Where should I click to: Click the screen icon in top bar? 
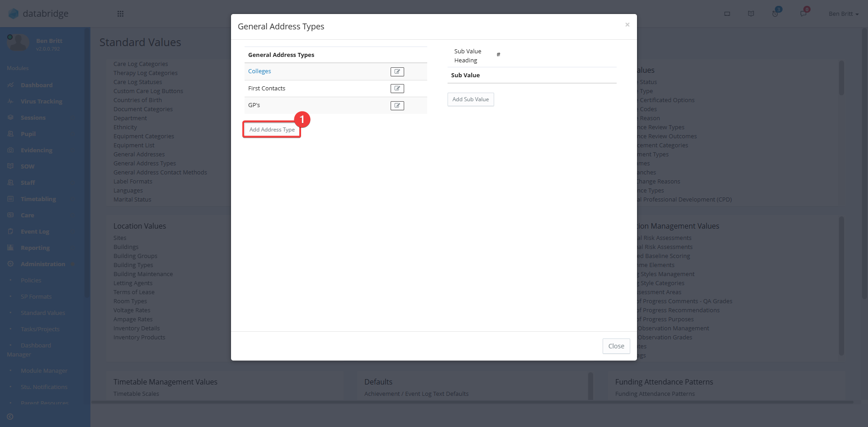point(727,14)
